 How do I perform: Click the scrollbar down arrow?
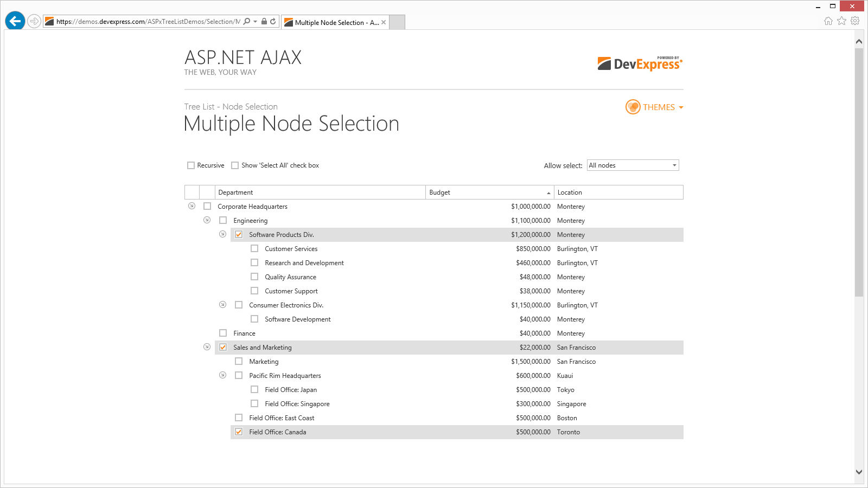[859, 472]
